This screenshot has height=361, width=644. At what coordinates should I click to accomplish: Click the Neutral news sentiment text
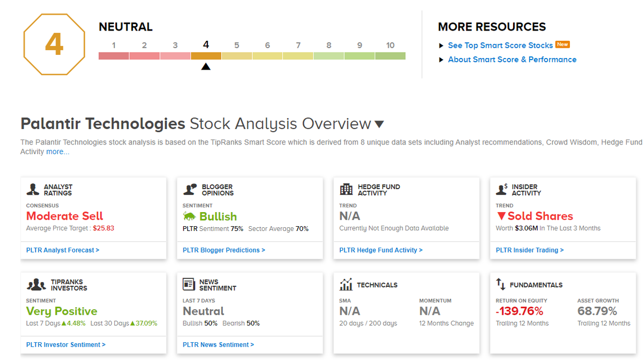[x=203, y=311]
